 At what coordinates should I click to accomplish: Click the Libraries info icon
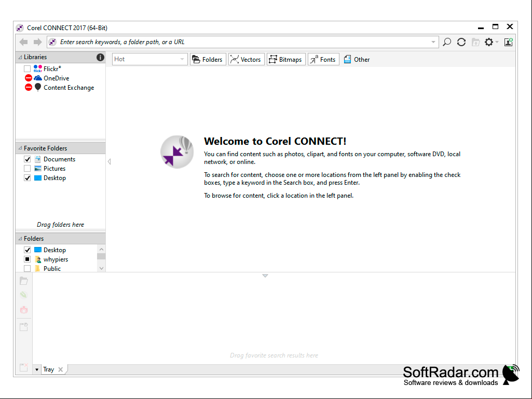tap(100, 58)
